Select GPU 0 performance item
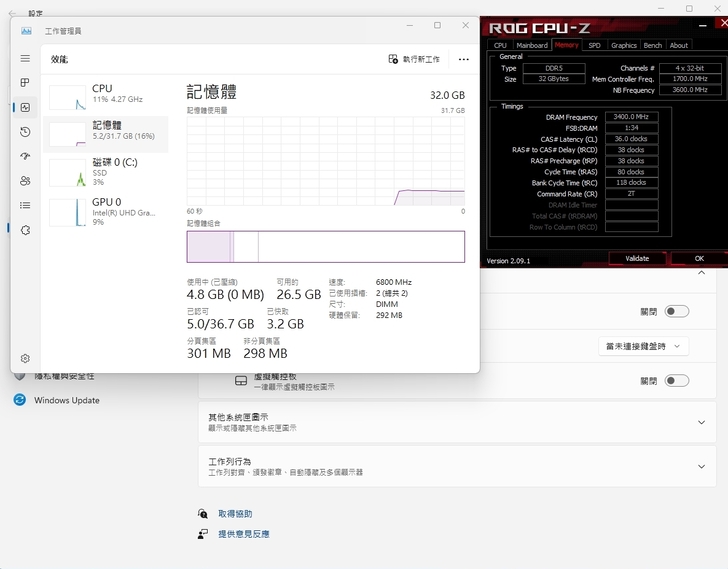Screen dimensions: 728x569 (x=105, y=212)
